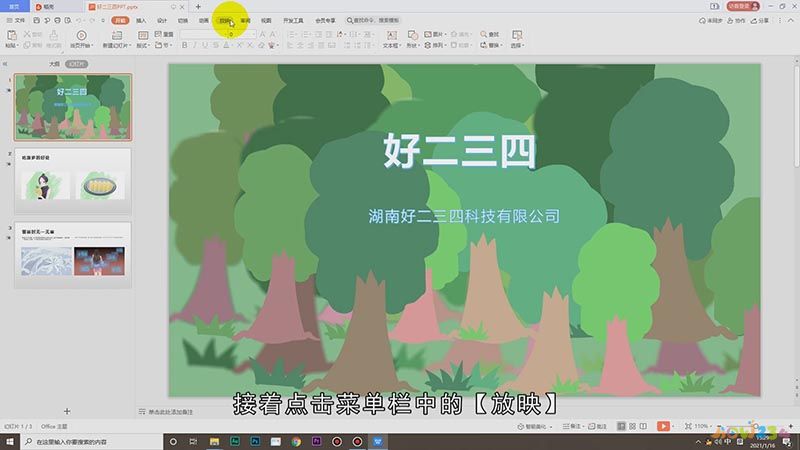Open the Shapes (形状) gallery

[x=412, y=38]
